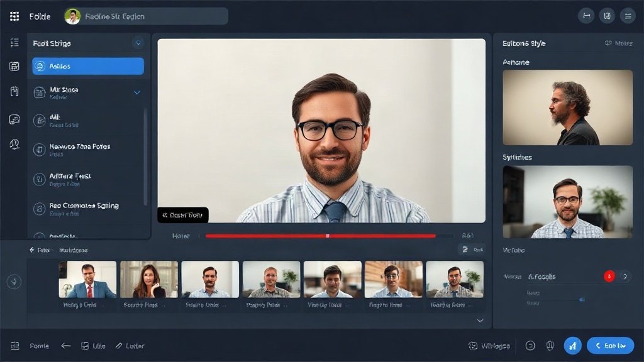Open the chat note icon in the left rail
Viewport: 644px width, 362px height.
tap(14, 119)
